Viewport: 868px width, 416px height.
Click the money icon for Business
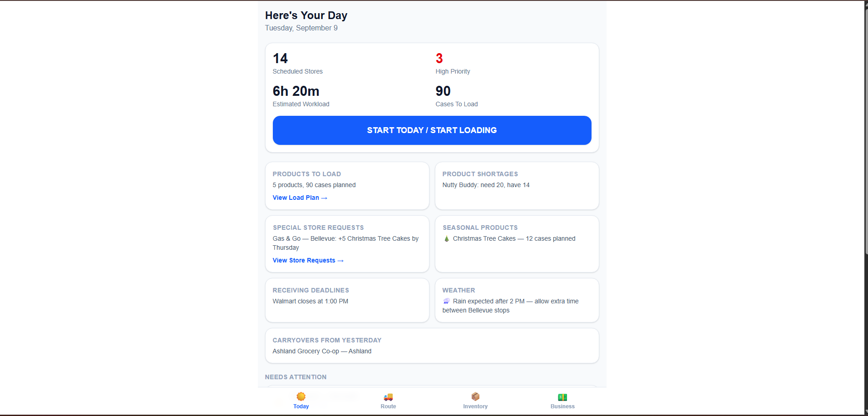[562, 397]
